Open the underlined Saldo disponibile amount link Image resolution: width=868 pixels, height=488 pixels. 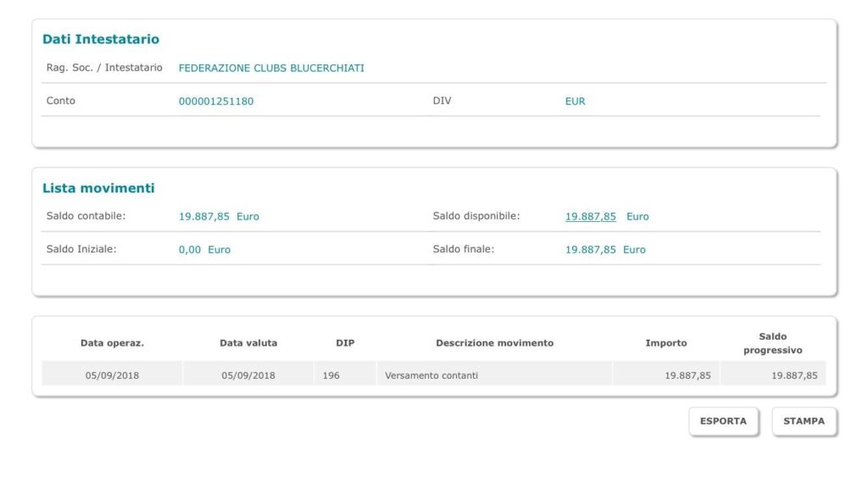(590, 216)
